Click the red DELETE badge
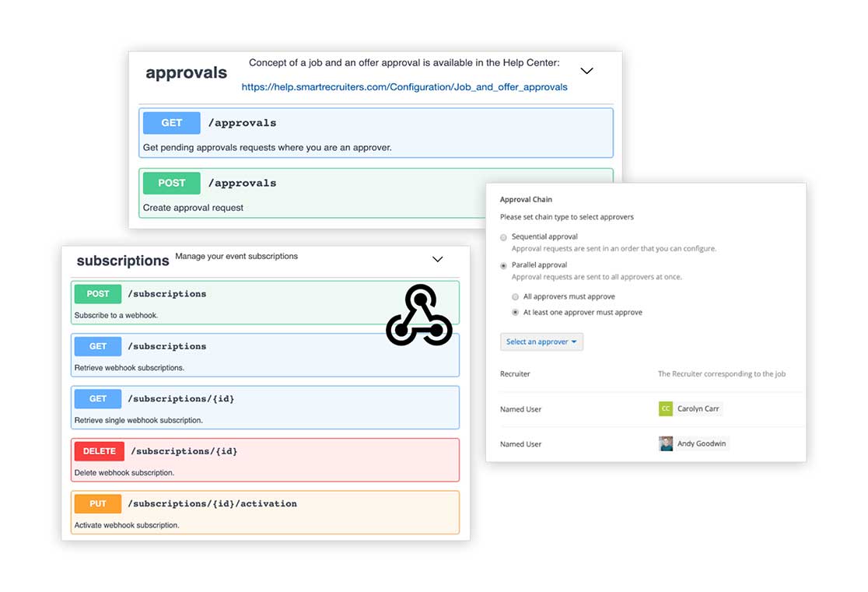Screen dimensions: 868x592 99,451
